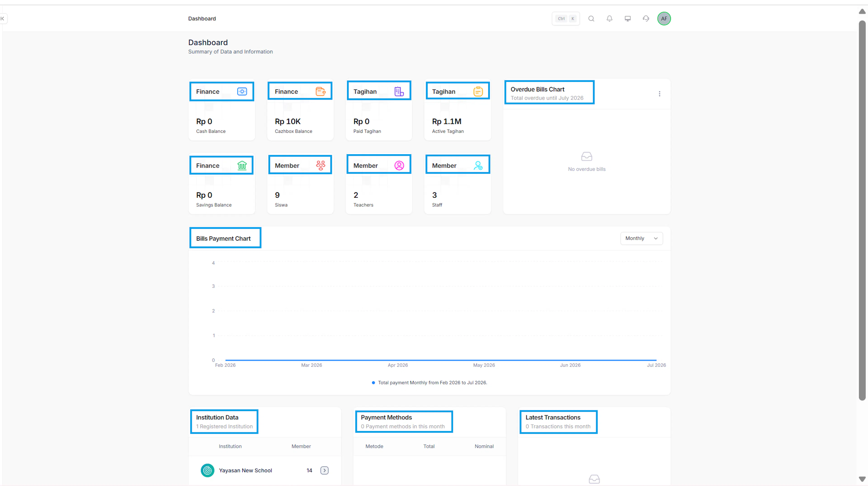Open Overdue Bills Chart options menu

[659, 94]
